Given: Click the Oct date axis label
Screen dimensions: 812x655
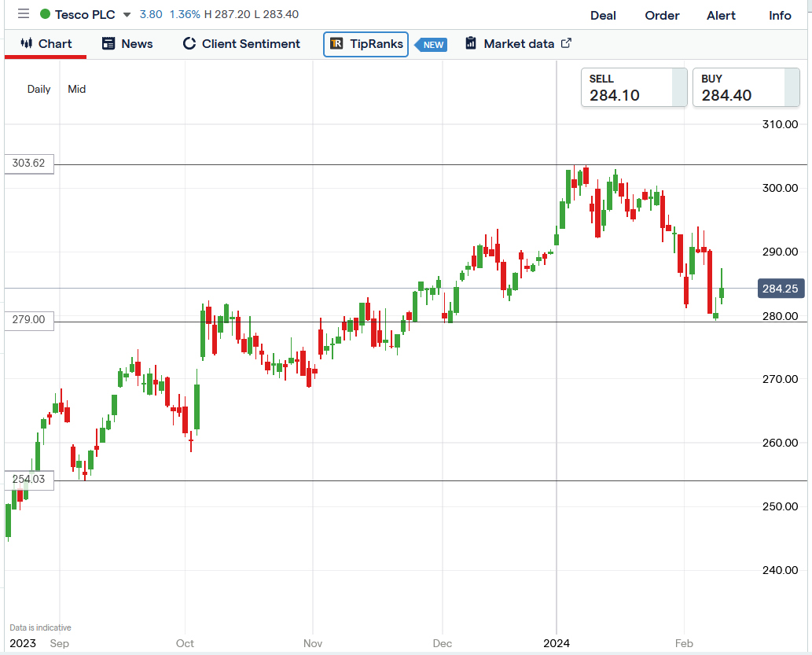Looking at the screenshot, I should point(185,644).
